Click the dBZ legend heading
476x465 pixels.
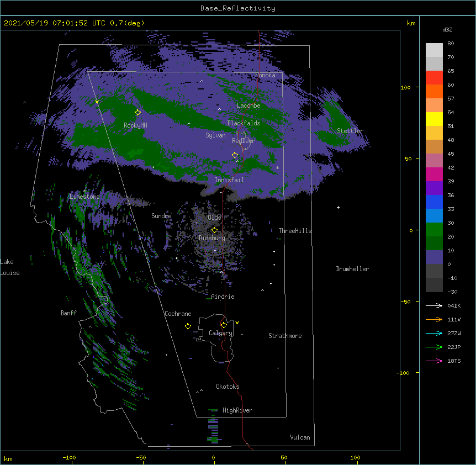tap(447, 30)
